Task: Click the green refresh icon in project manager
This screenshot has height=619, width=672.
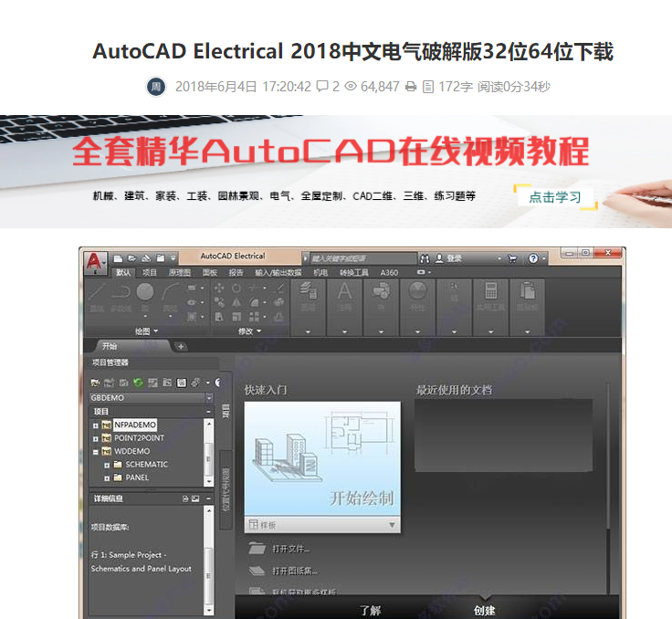Action: tap(138, 382)
